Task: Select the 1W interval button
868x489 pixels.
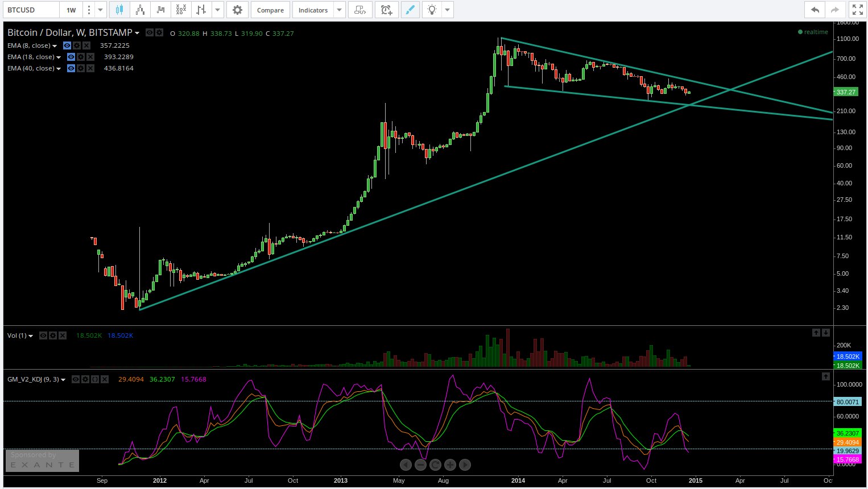Action: point(71,10)
